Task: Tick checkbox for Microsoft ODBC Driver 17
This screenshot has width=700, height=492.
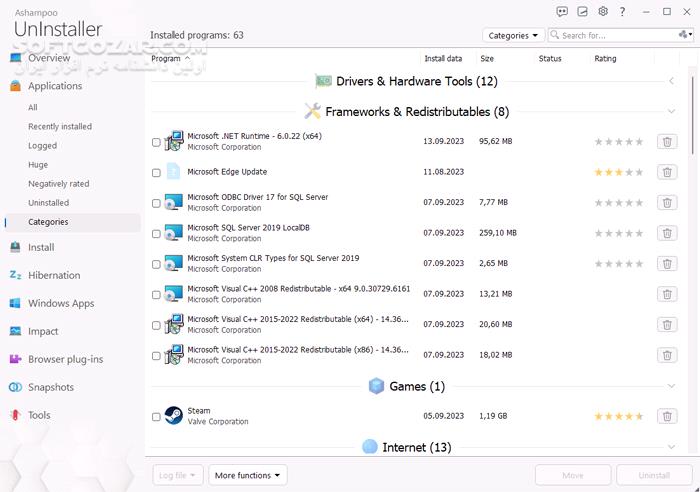Action: coord(156,204)
